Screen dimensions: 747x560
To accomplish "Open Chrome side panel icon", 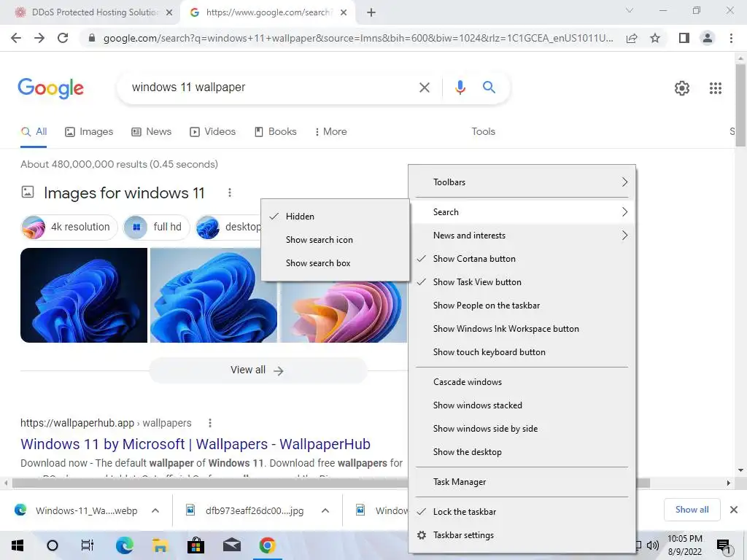I will [x=684, y=38].
